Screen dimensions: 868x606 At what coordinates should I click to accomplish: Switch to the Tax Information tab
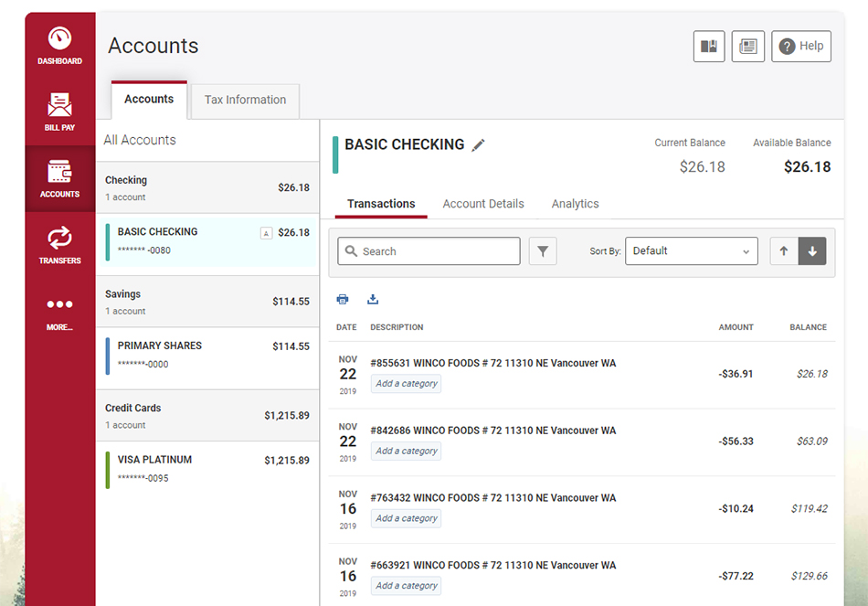[245, 101]
